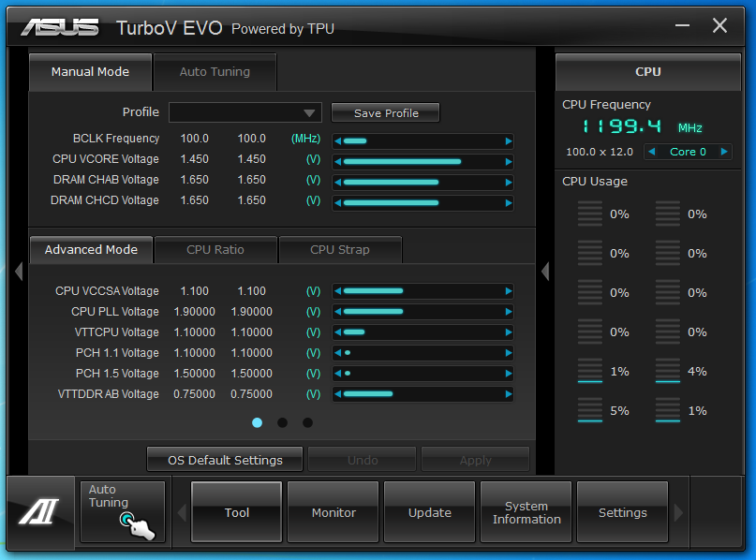Switch to Auto Tuning tab
This screenshot has height=560, width=756.
[x=215, y=72]
